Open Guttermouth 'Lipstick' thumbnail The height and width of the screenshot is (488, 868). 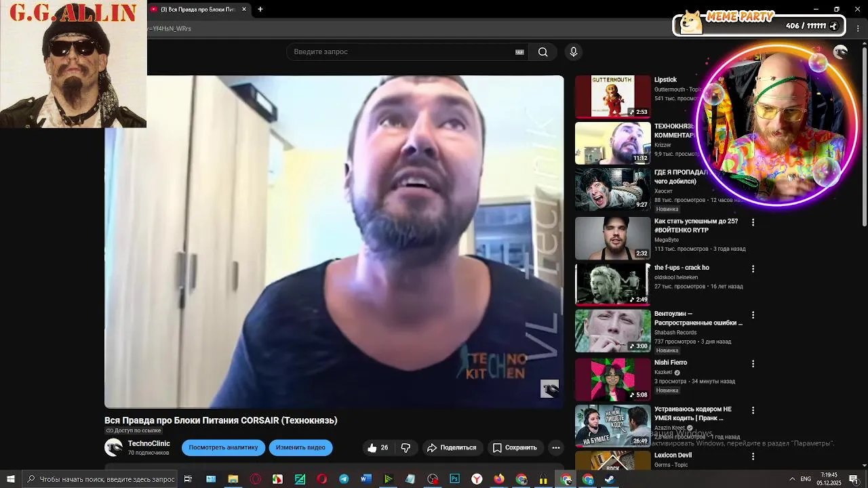[612, 96]
